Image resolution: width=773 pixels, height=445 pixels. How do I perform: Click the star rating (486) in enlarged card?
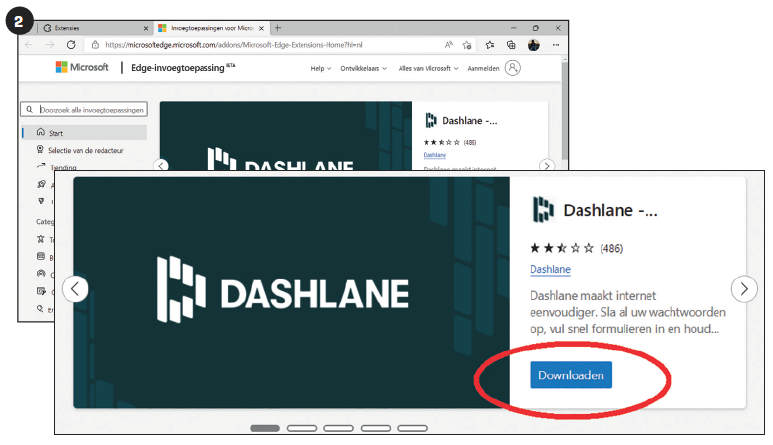coord(576,248)
